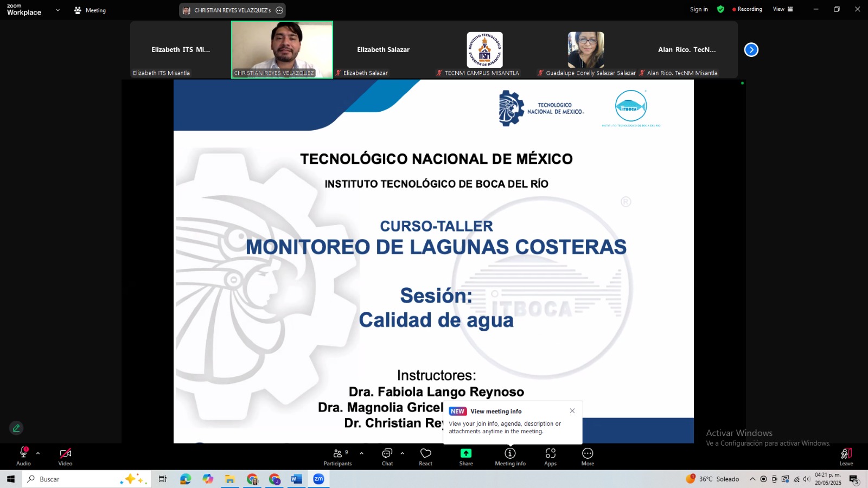Click the green encryption shield icon
Viewport: 868px width, 488px height.
tap(720, 9)
